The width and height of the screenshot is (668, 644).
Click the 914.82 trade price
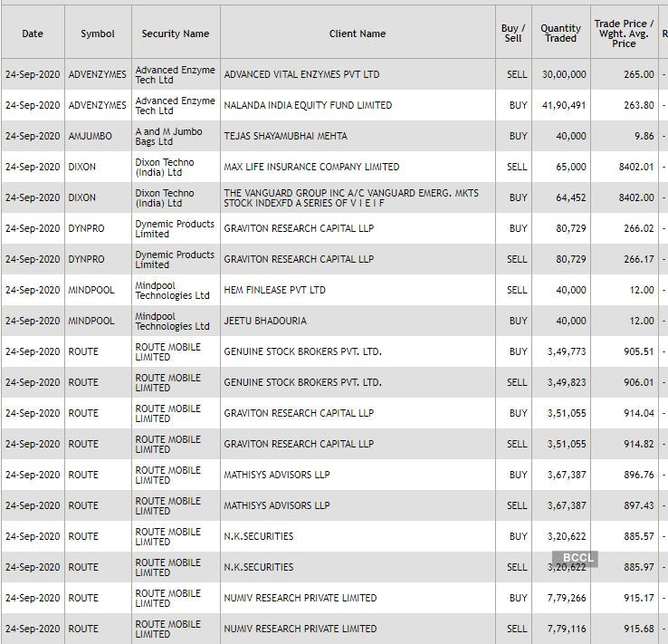click(x=639, y=444)
